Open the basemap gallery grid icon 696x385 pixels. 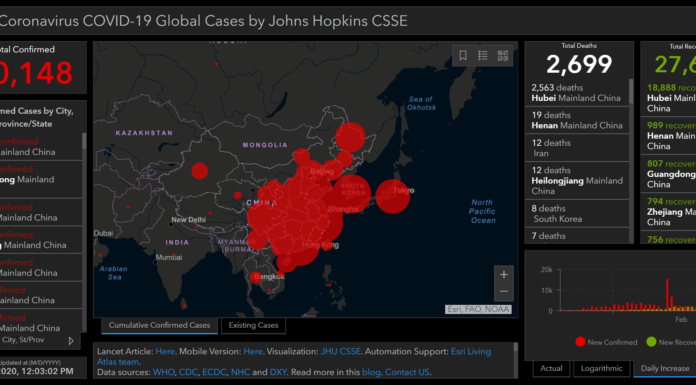(502, 56)
